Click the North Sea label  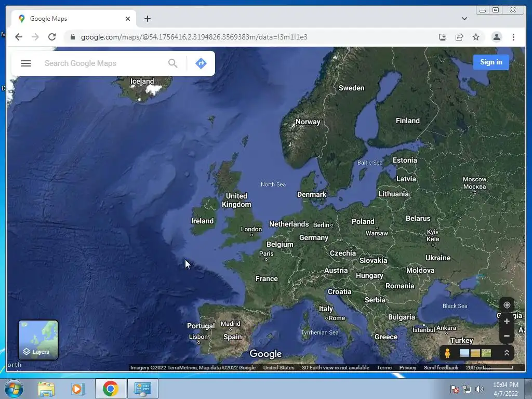pyautogui.click(x=273, y=184)
